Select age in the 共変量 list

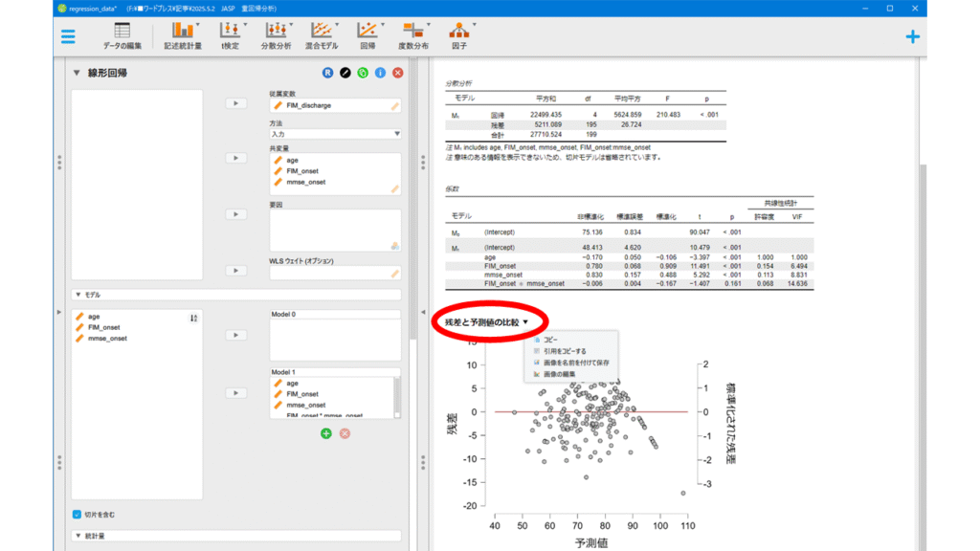tap(292, 161)
